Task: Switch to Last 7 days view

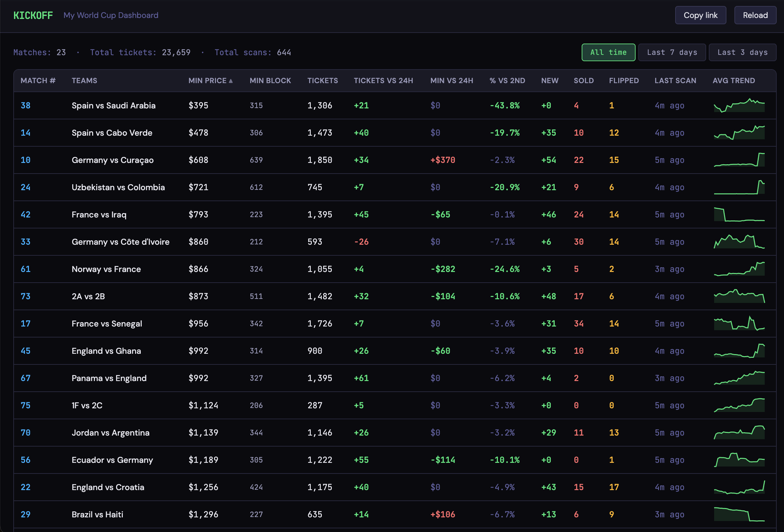Action: 672,52
